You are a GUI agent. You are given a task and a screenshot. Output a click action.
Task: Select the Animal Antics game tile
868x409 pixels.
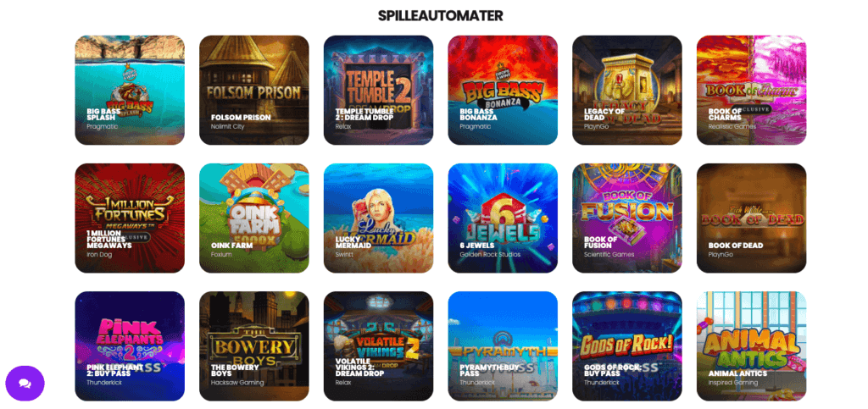751,346
